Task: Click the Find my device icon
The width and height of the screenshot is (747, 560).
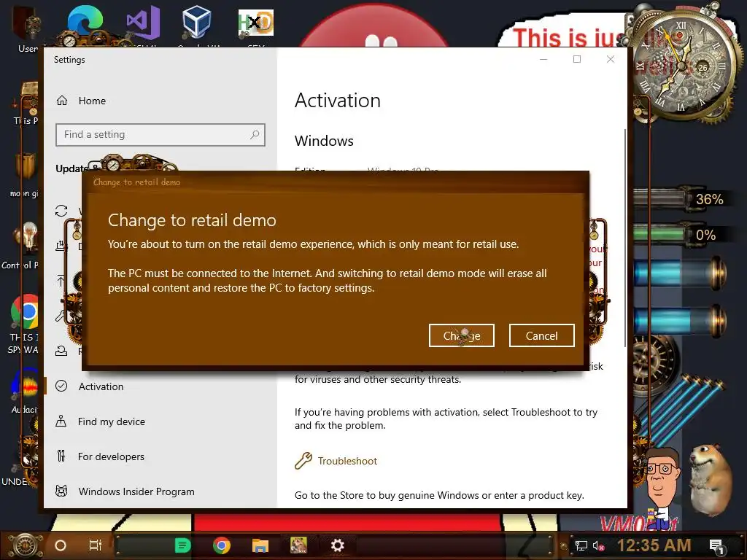Action: [x=61, y=421]
